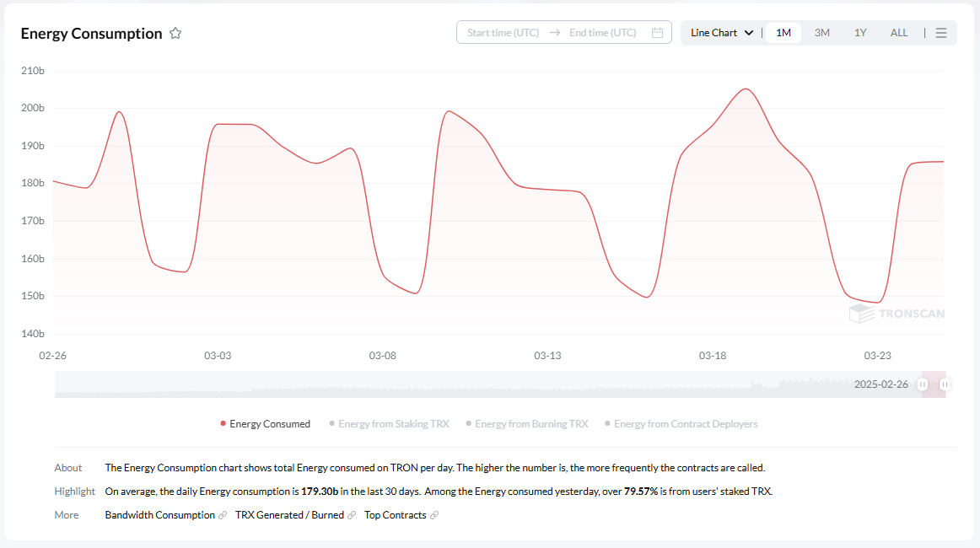Show ALL time range data
This screenshot has width=980, height=548.
[x=899, y=33]
